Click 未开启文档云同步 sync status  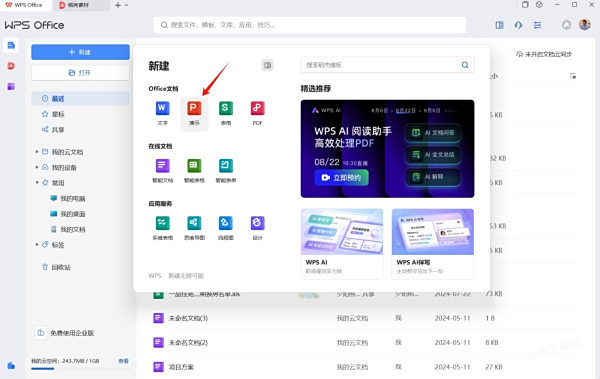point(544,54)
